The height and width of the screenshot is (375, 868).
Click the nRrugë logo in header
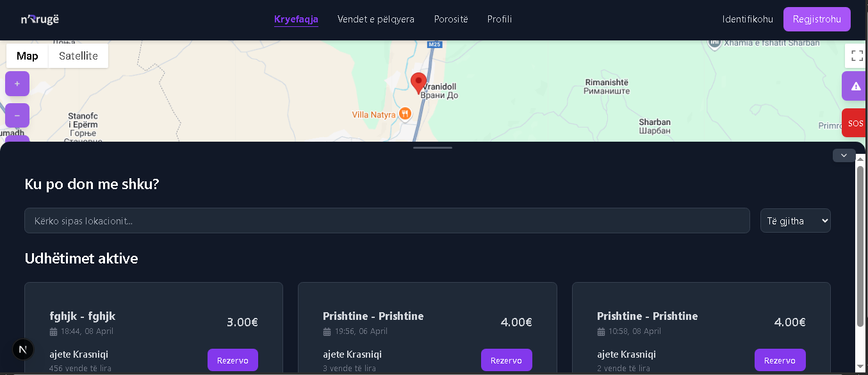pyautogui.click(x=40, y=19)
